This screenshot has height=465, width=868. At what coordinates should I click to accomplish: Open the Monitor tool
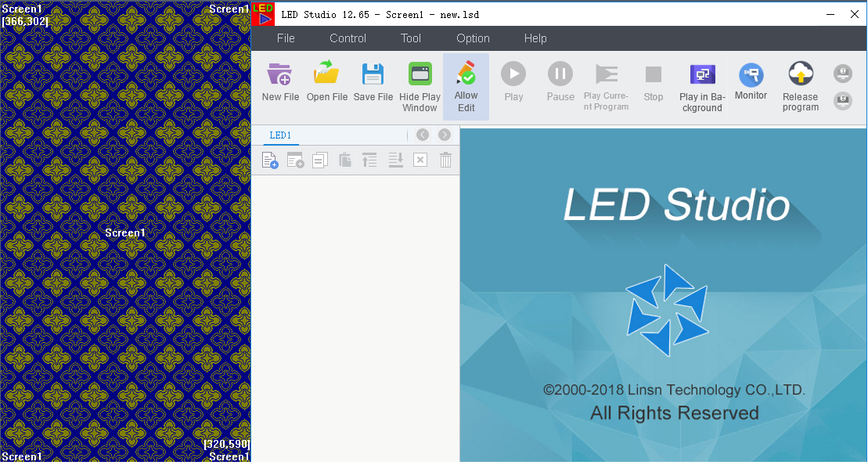tap(751, 82)
